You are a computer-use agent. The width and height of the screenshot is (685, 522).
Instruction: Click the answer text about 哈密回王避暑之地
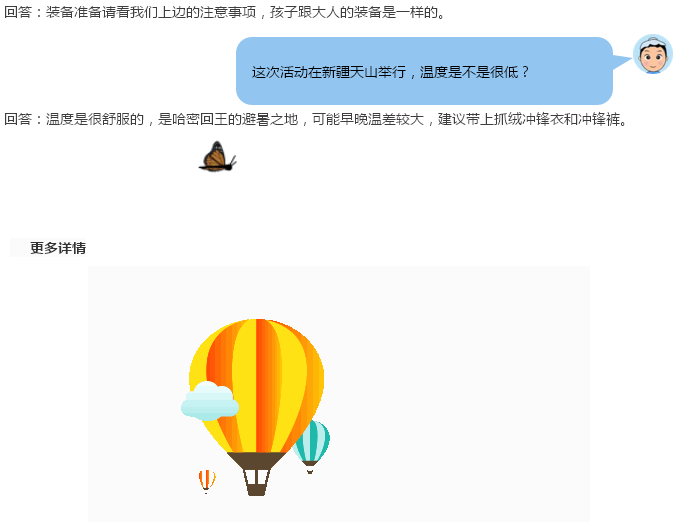(315, 119)
